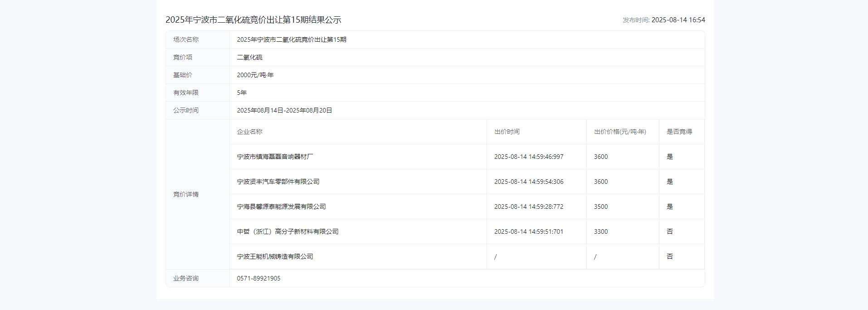
Task: Click the 二氧化硫 value in 竞价项 row
Action: click(249, 57)
